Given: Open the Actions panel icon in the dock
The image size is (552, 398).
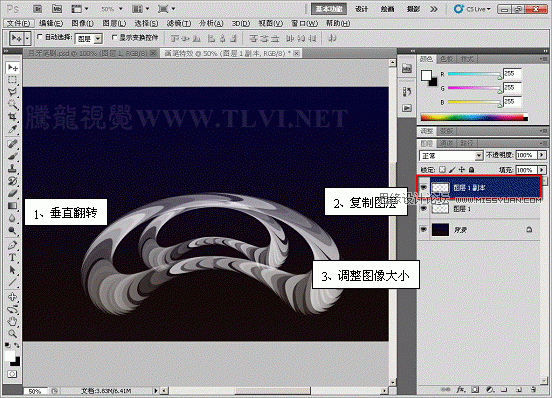Looking at the screenshot, I should 407,108.
